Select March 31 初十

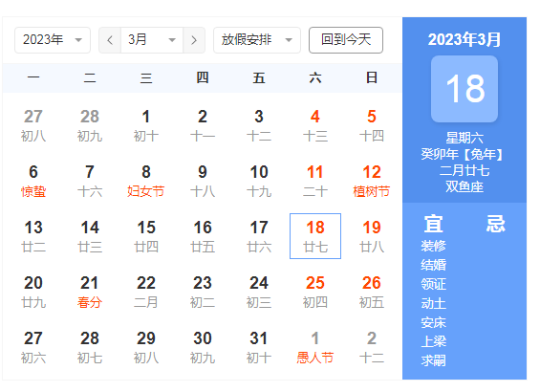click(x=259, y=347)
